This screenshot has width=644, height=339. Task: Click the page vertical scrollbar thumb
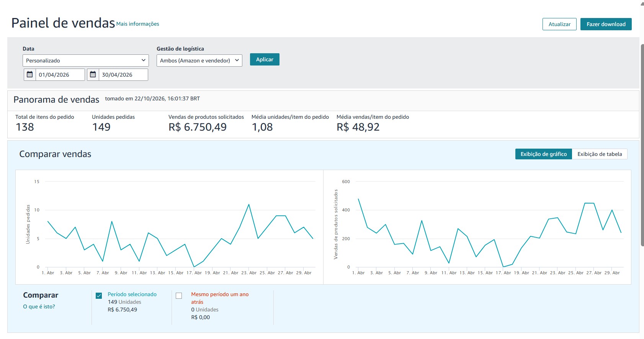(642, 145)
